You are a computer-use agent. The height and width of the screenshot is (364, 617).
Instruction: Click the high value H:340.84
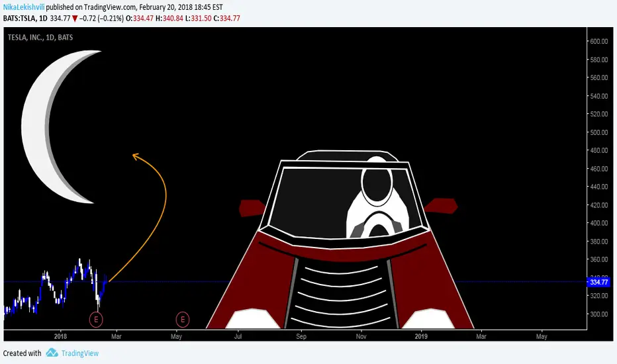(x=169, y=18)
